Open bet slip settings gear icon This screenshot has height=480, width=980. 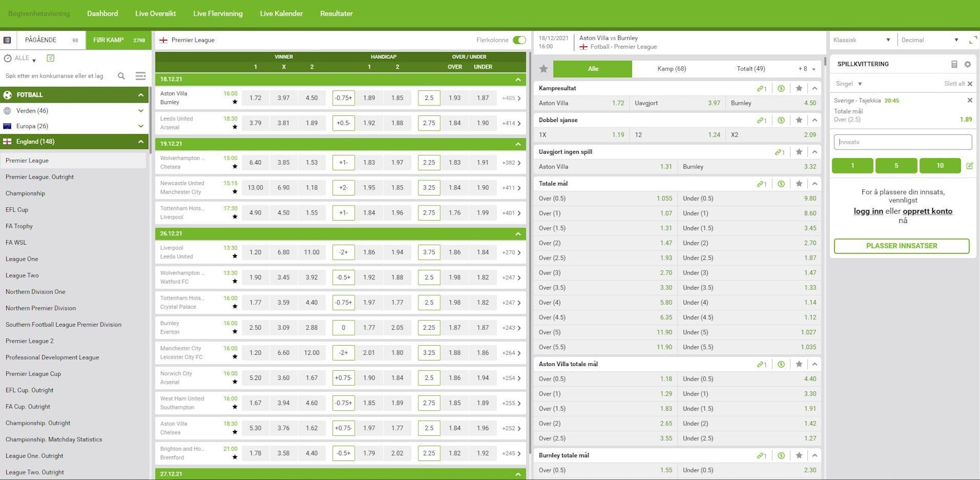[967, 64]
